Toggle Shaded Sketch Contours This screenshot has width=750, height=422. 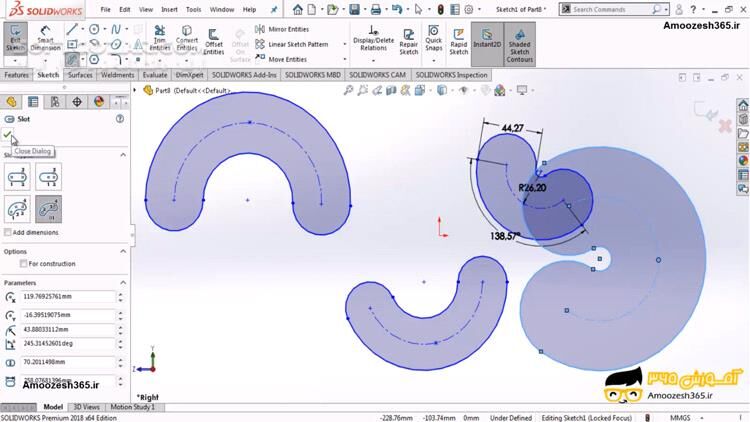(x=519, y=43)
